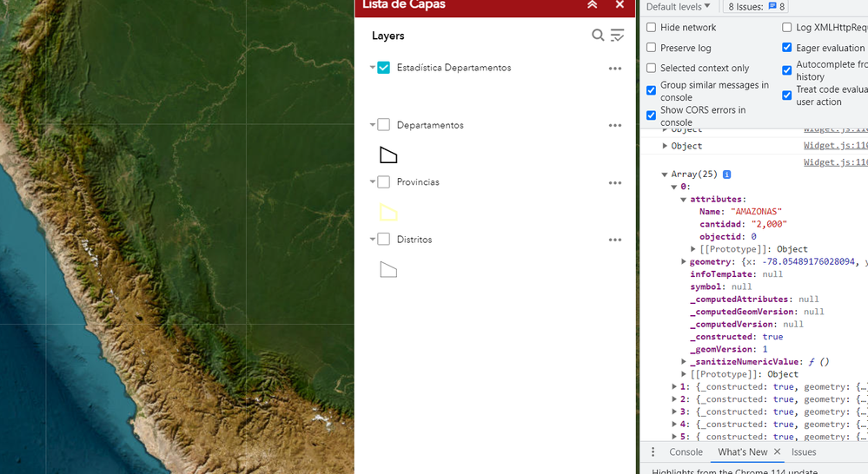Expand the geometry property in console
This screenshot has height=474, width=868.
pos(684,261)
